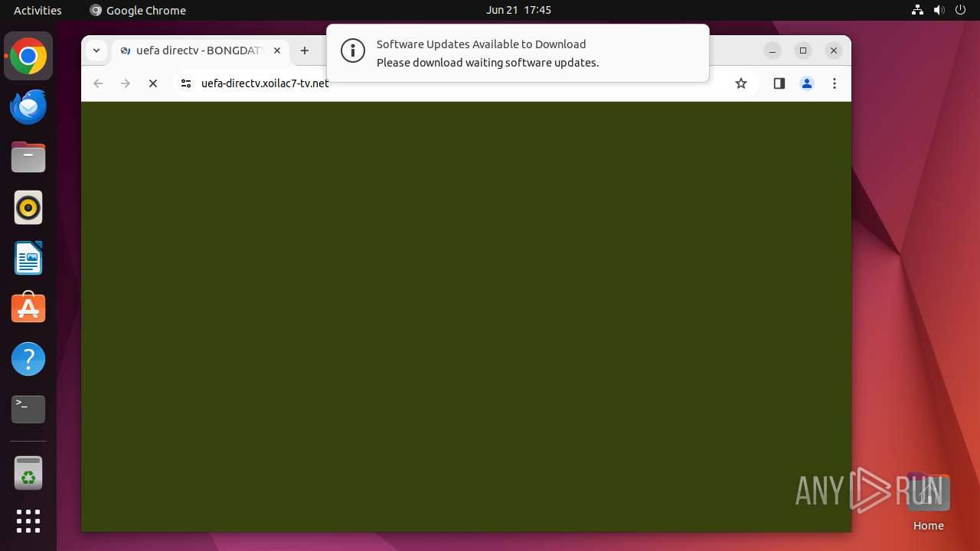
Task: Launch LibreOffice Writer from the dock
Action: coord(28,259)
